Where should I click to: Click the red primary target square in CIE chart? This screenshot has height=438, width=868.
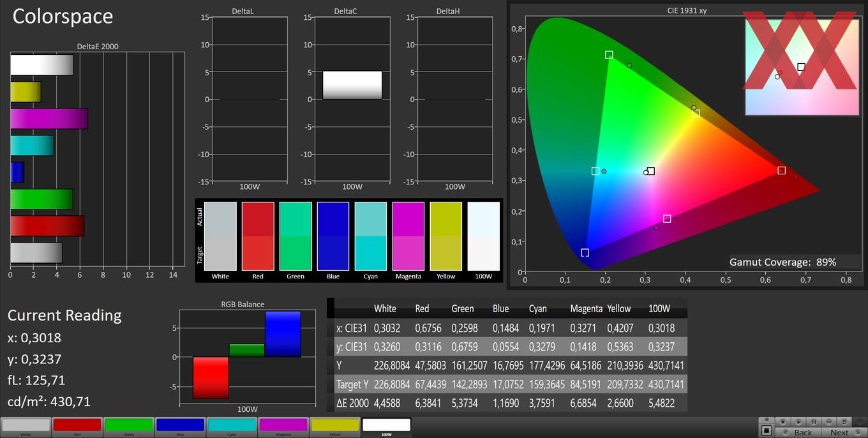tap(781, 170)
